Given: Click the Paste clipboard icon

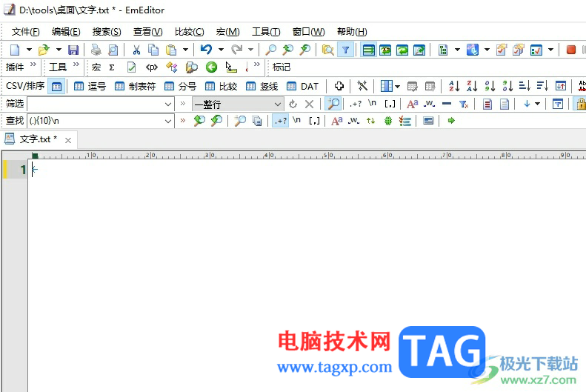Looking at the screenshot, I should coord(171,50).
